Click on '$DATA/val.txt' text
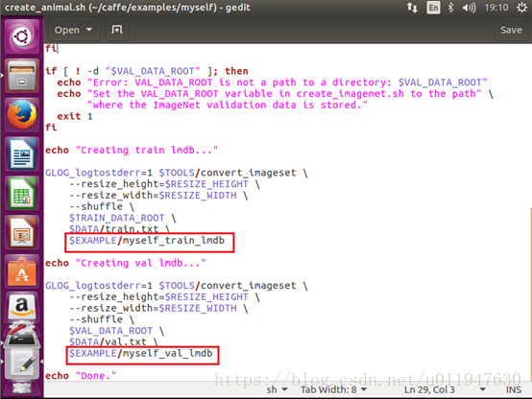This screenshot has height=399, width=532. tap(108, 342)
